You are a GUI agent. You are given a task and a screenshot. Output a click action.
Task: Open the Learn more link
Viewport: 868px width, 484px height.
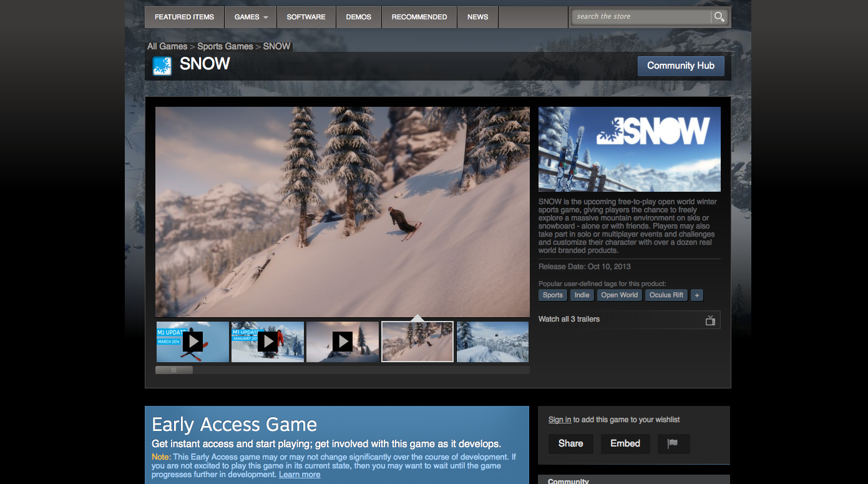pyautogui.click(x=300, y=475)
